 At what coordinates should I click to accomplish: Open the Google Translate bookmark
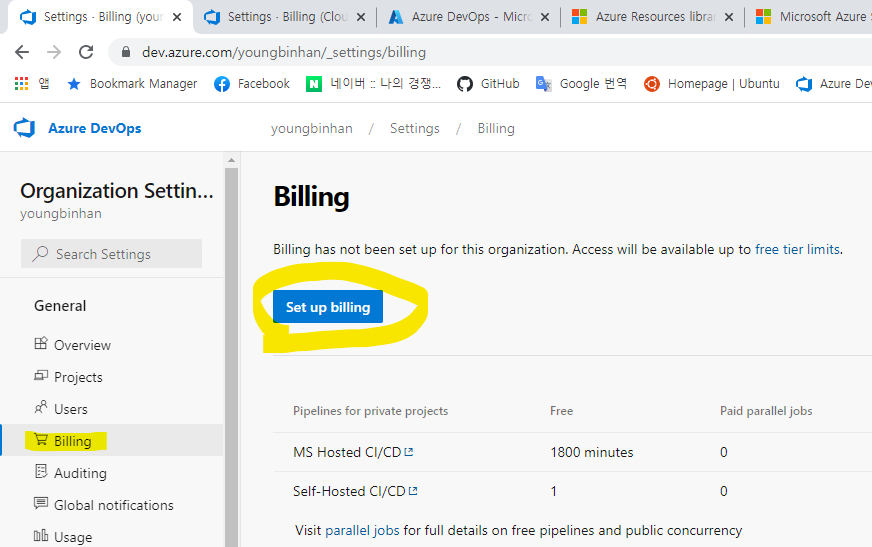click(x=581, y=84)
